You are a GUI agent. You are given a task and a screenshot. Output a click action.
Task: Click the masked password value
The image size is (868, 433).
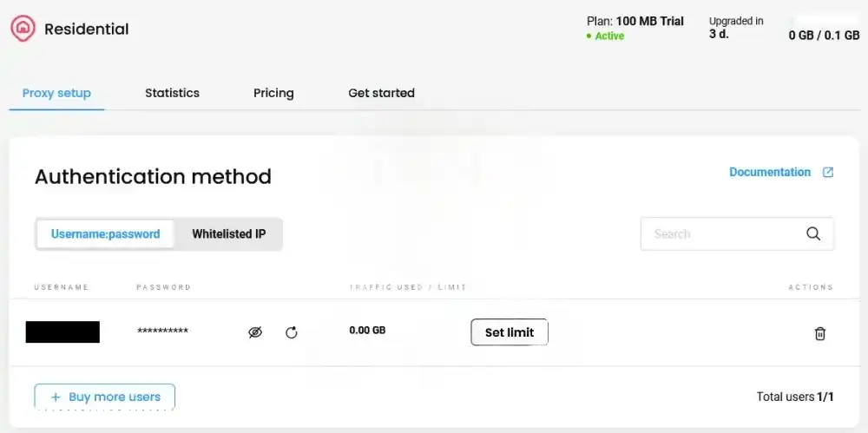tap(163, 331)
